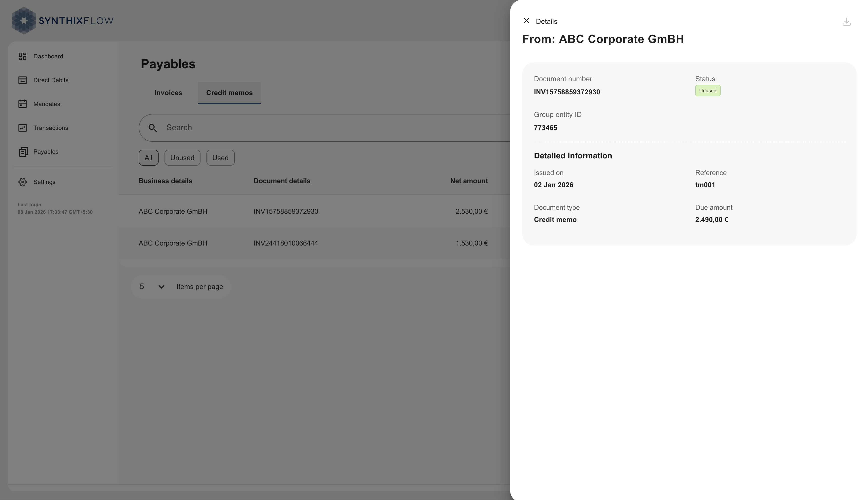Click the Detailed information heading
Viewport: 868px width, 500px height.
(573, 156)
